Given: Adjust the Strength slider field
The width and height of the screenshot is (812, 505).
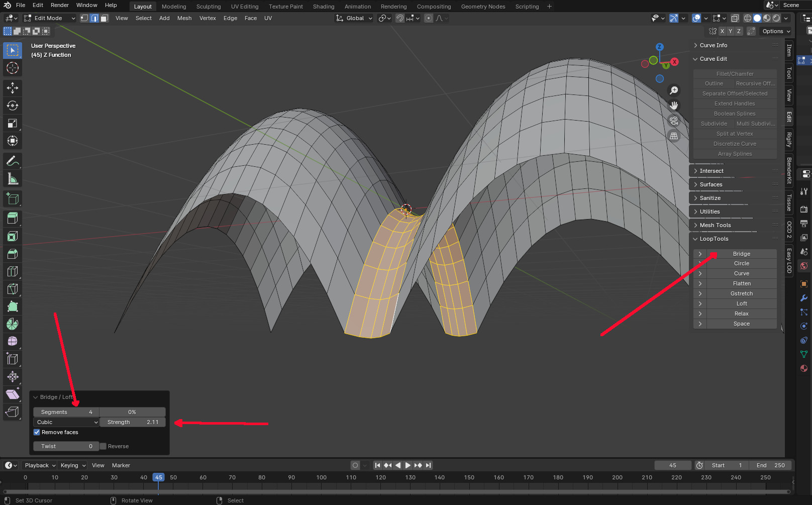Looking at the screenshot, I should pos(133,422).
